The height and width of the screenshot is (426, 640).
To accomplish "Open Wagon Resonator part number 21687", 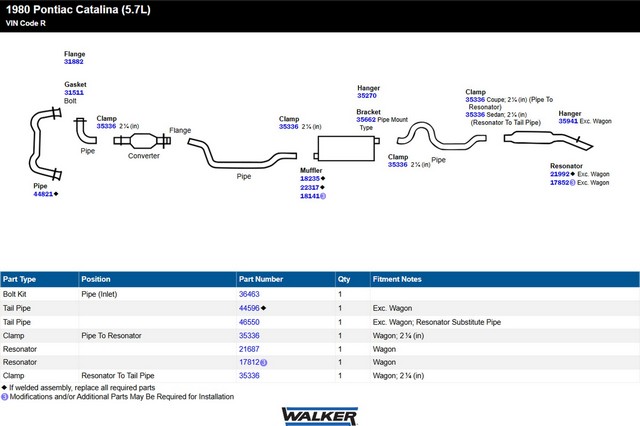I will pyautogui.click(x=249, y=349).
